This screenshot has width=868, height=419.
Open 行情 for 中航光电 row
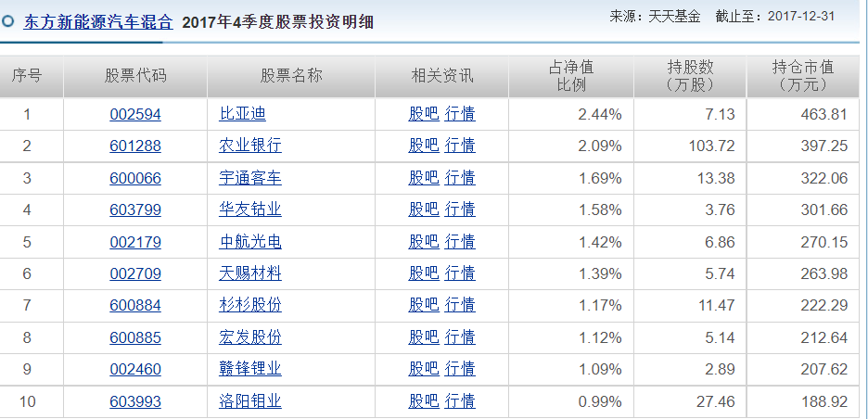pyautogui.click(x=460, y=241)
